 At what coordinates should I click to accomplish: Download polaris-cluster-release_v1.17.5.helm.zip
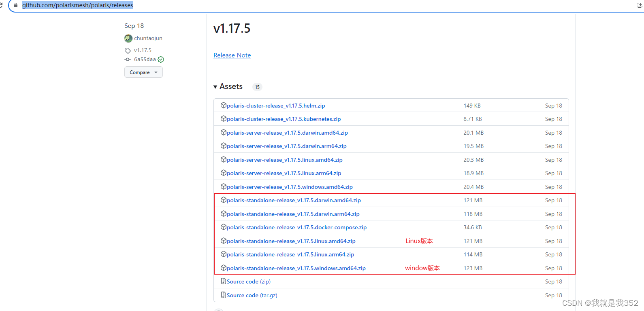pyautogui.click(x=276, y=106)
